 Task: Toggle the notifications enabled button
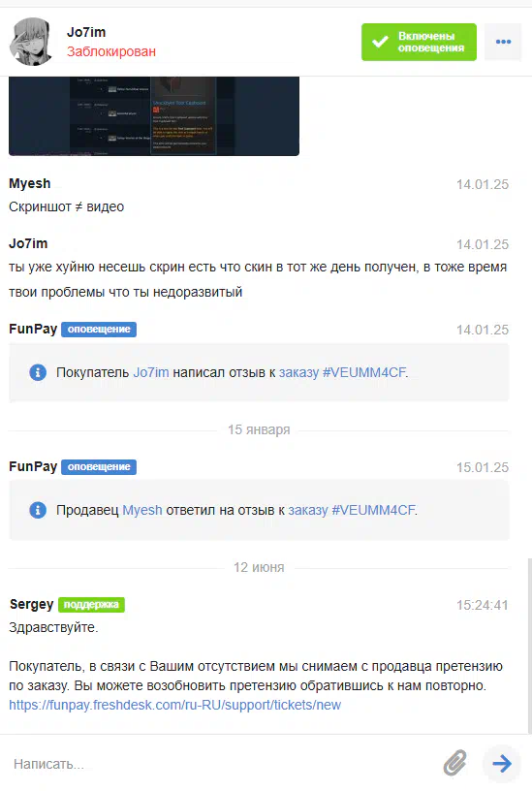[419, 42]
